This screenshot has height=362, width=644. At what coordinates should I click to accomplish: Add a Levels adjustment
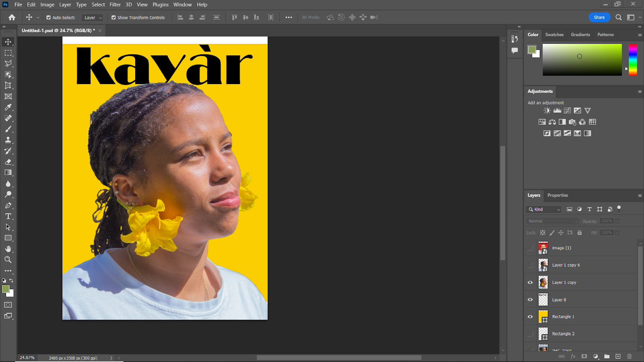(x=557, y=110)
